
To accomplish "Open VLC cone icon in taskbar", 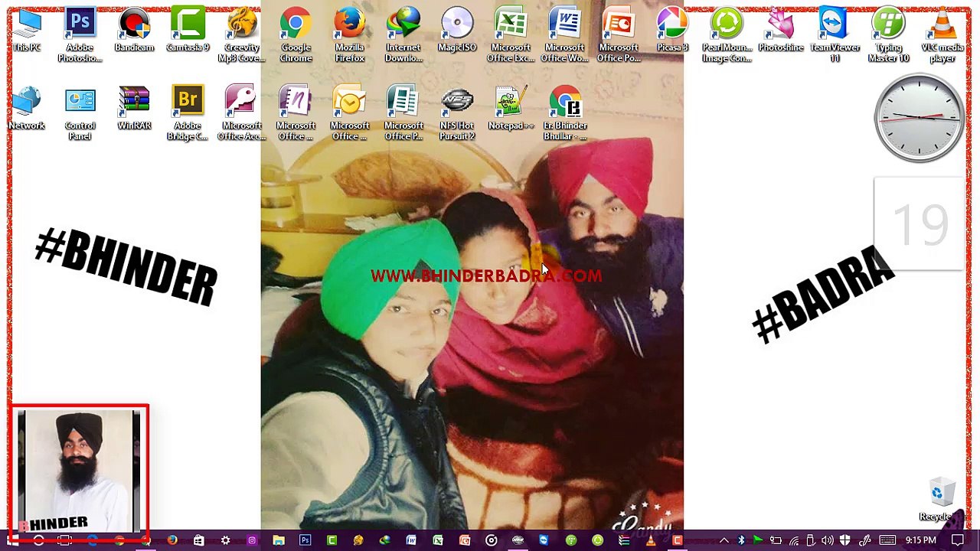I will [x=650, y=540].
